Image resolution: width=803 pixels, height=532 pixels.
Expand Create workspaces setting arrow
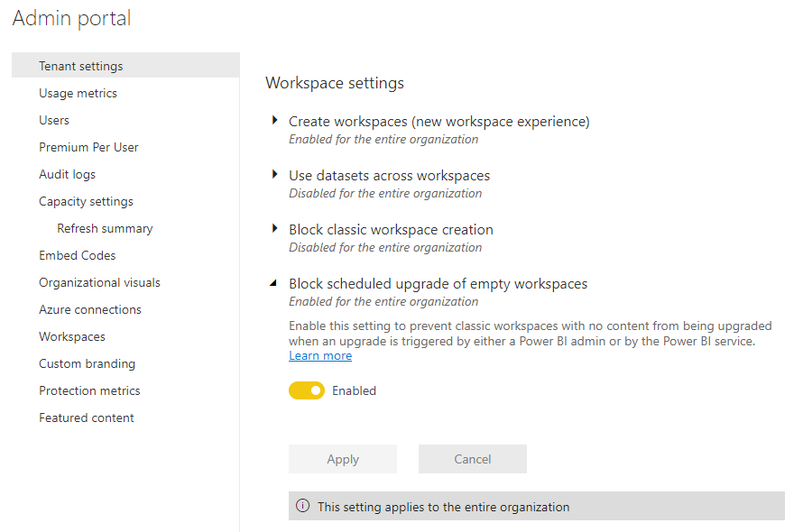(x=274, y=120)
